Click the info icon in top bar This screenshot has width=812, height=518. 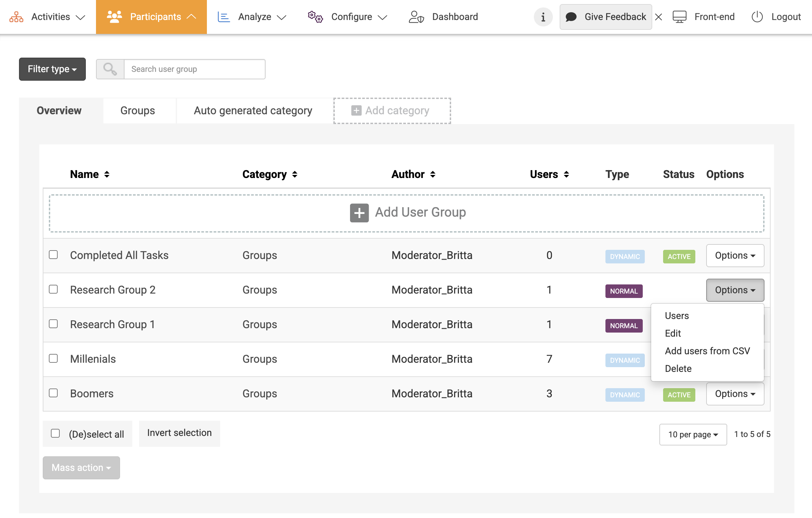pos(543,17)
